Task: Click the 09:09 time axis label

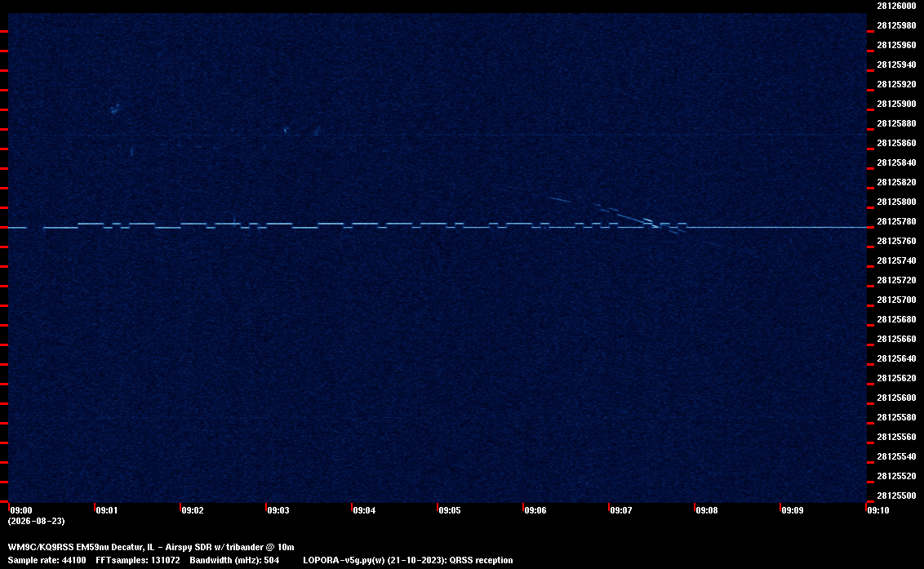Action: tap(793, 510)
